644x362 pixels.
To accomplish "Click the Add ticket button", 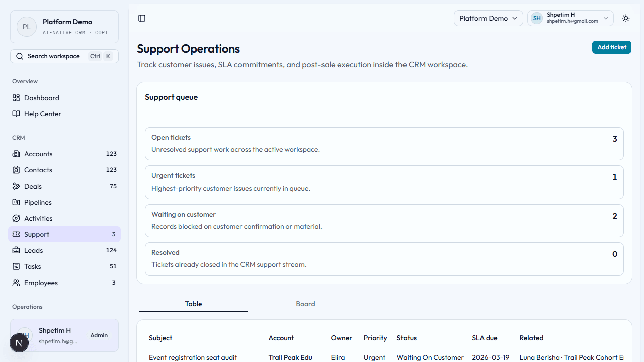I will pos(611,47).
